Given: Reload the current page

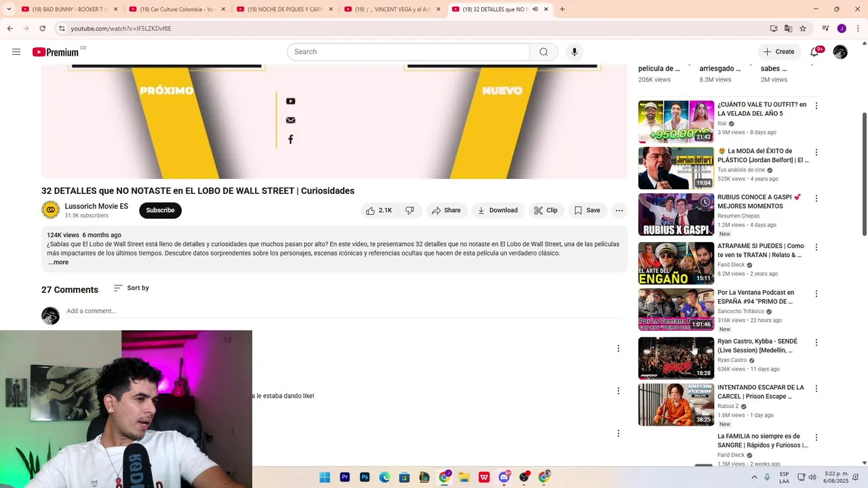Looking at the screenshot, I should pyautogui.click(x=42, y=28).
